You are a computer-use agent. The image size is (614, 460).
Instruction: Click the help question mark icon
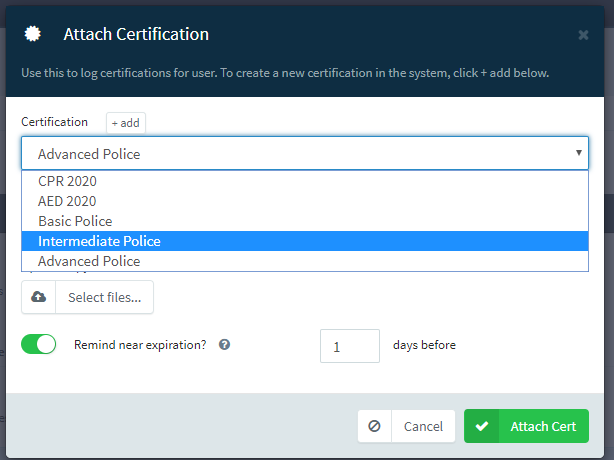coord(225,345)
